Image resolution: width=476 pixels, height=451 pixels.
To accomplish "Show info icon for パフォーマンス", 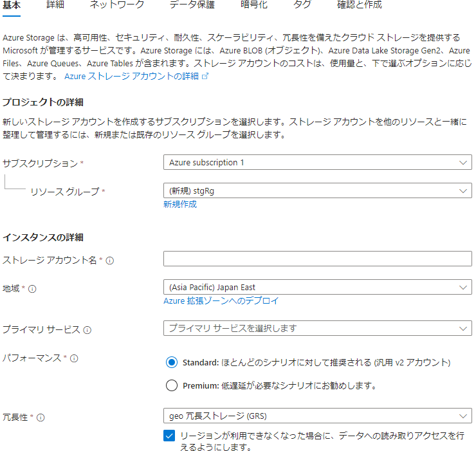I will click(x=74, y=358).
